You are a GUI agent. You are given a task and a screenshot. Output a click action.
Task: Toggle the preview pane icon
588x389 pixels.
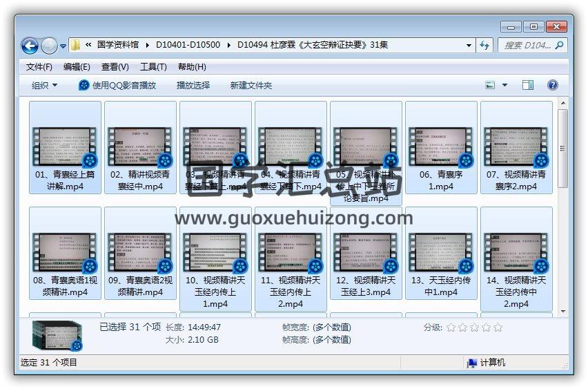tap(528, 85)
